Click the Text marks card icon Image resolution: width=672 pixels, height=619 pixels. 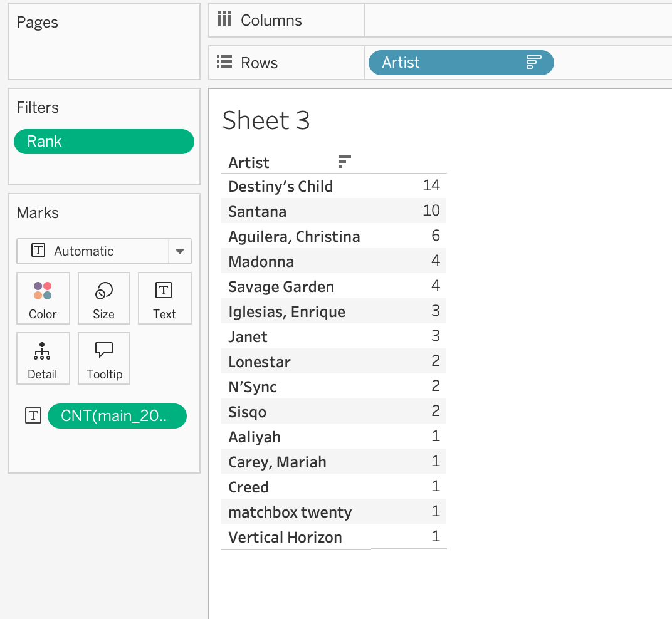(x=164, y=290)
